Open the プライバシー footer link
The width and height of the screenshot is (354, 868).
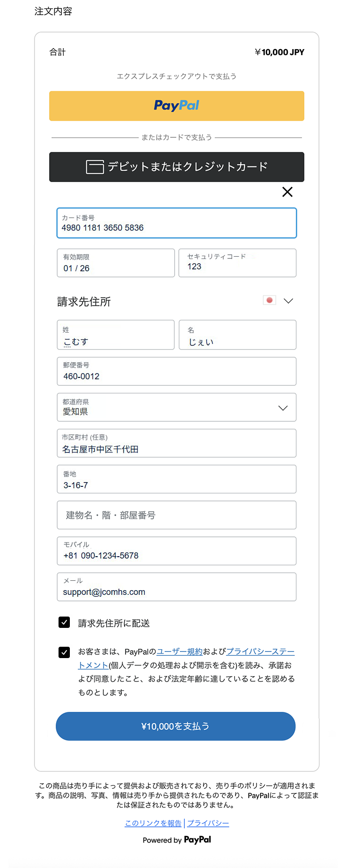pyautogui.click(x=208, y=823)
